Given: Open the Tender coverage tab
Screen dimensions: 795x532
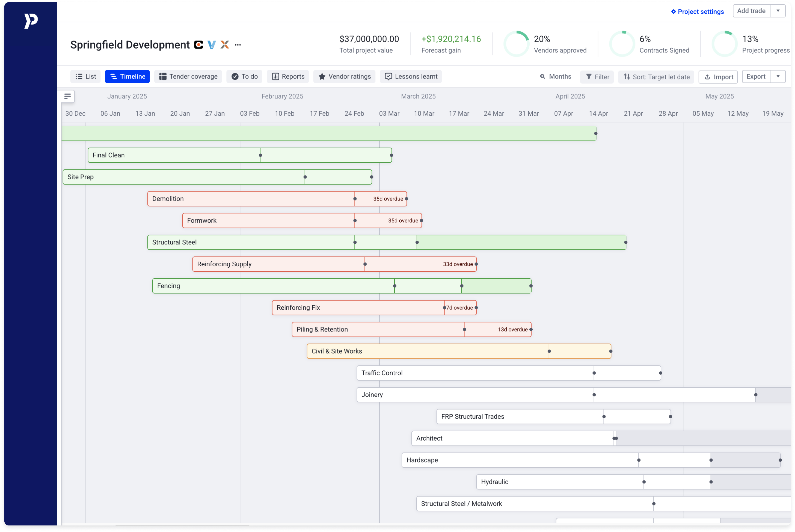Looking at the screenshot, I should tap(188, 77).
